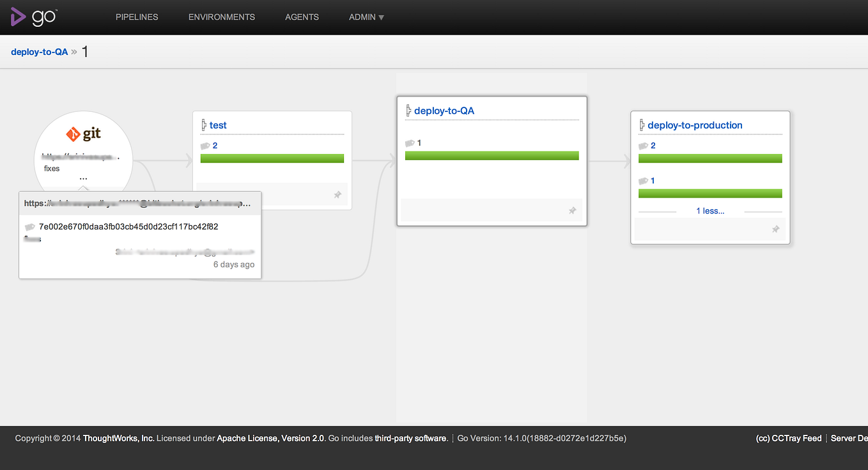The width and height of the screenshot is (868, 470).
Task: Click pipeline icon beside test title
Action: [204, 125]
